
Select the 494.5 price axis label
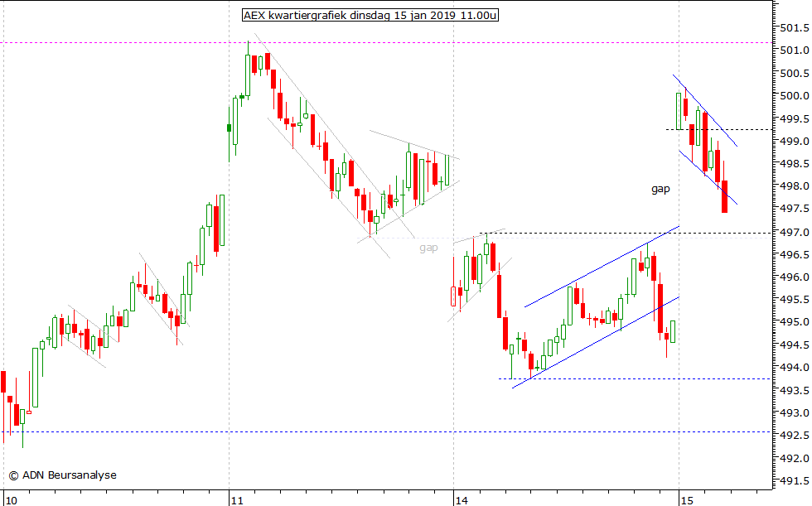pos(795,345)
